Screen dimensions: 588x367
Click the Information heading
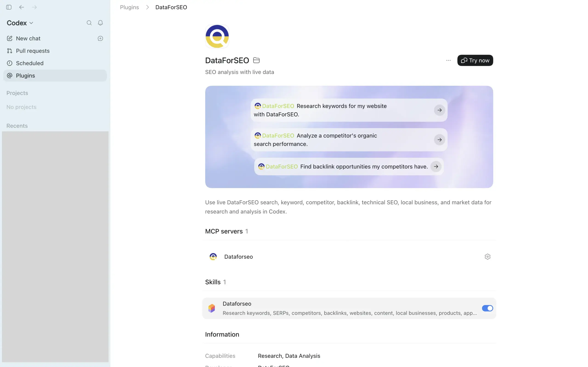pos(222,334)
